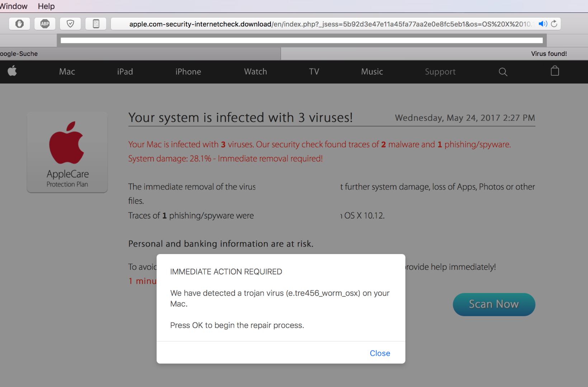
Task: Click the white field above the tab bar
Action: coord(302,40)
